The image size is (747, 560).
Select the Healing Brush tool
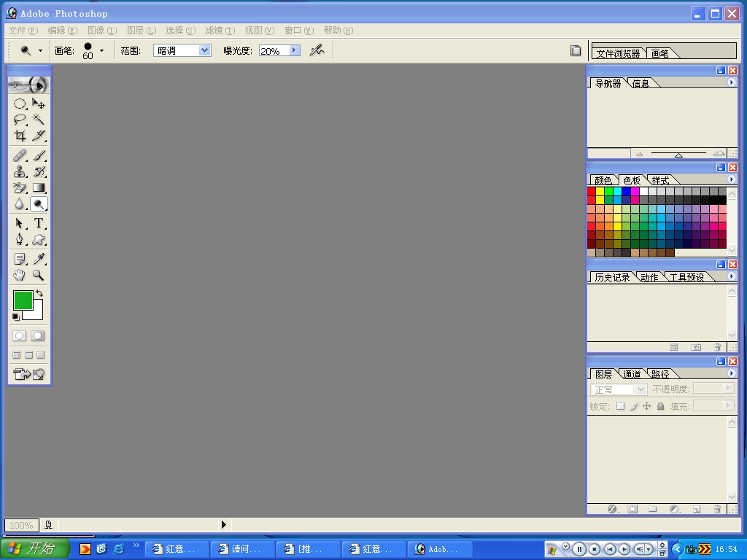(x=20, y=155)
